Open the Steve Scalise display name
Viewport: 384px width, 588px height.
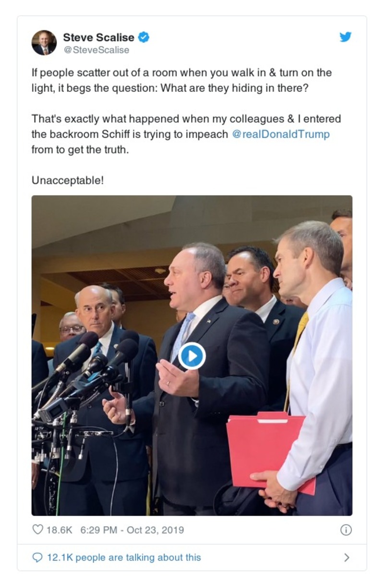click(99, 37)
